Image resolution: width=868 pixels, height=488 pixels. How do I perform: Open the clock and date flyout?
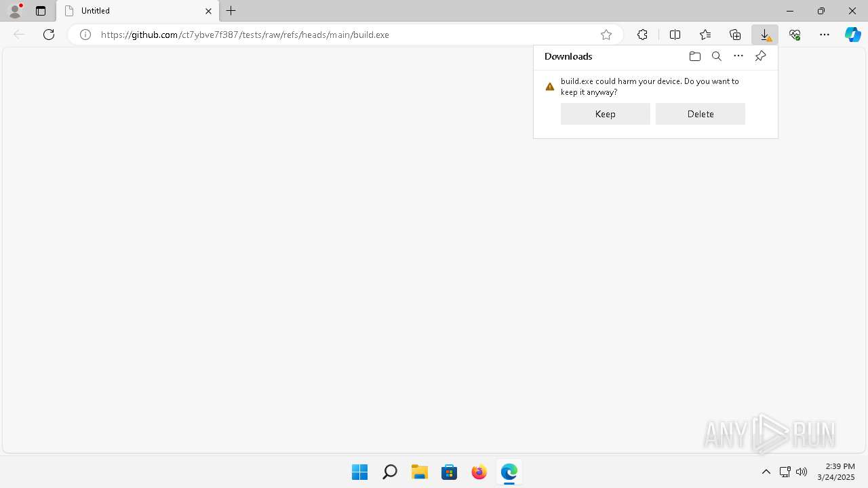coord(836,472)
